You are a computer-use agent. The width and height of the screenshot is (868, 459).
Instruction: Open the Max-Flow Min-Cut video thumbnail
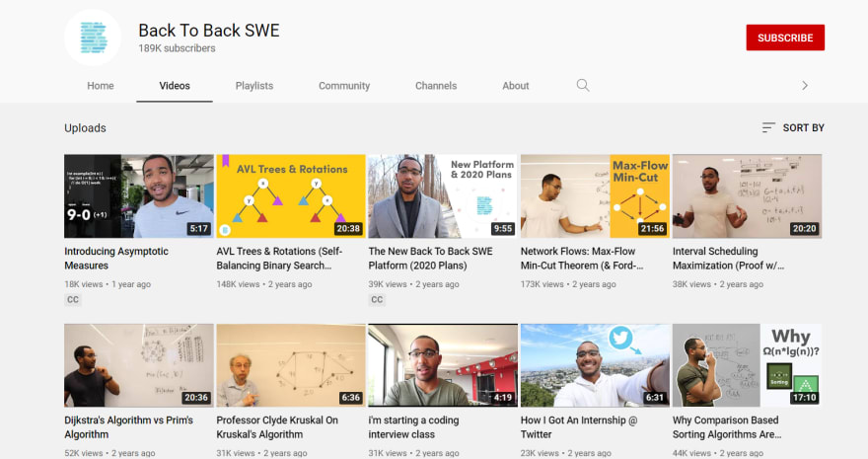point(595,196)
